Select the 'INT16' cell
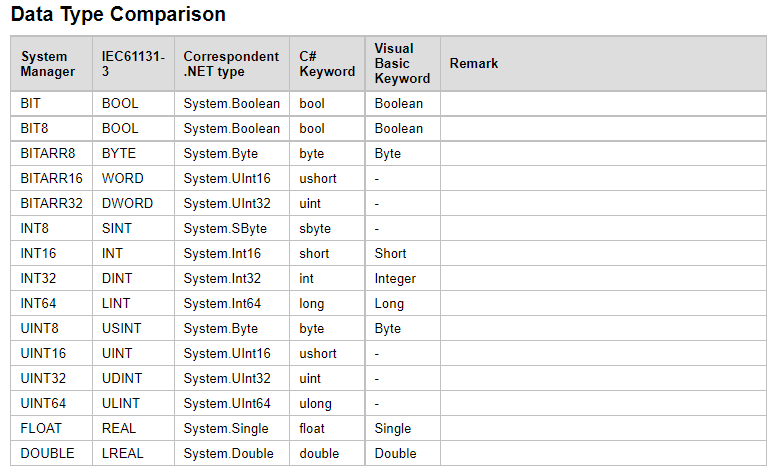The height and width of the screenshot is (473, 772). [51, 253]
